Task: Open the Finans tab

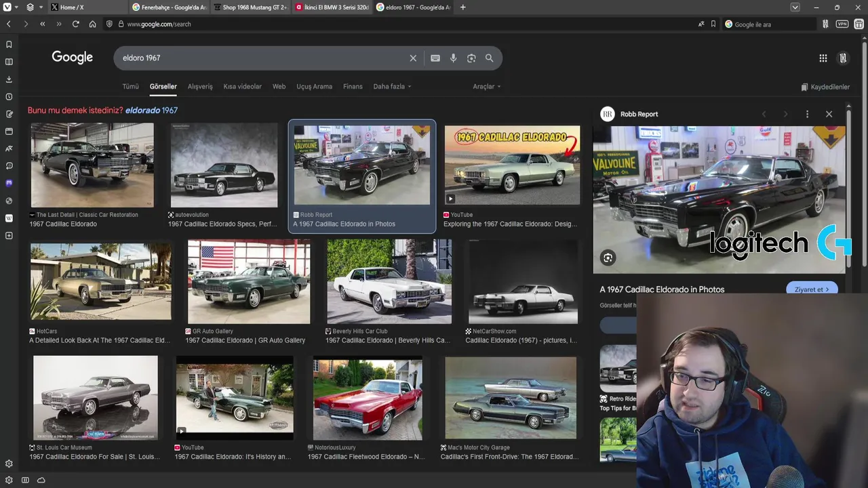Action: pos(353,87)
